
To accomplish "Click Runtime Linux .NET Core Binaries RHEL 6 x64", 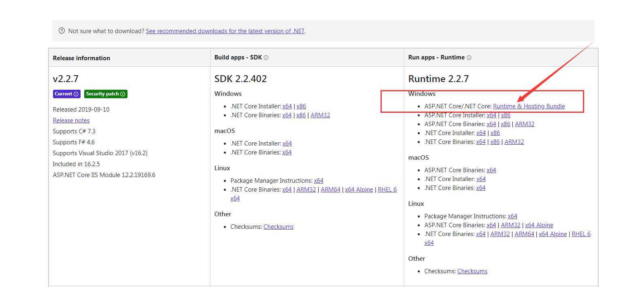I will tap(581, 234).
